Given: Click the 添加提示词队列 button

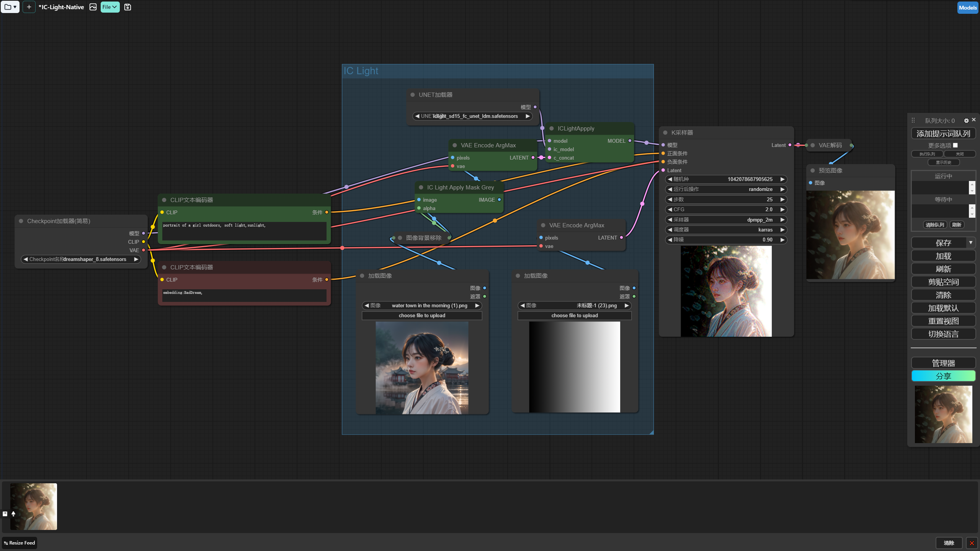Looking at the screenshot, I should point(943,134).
